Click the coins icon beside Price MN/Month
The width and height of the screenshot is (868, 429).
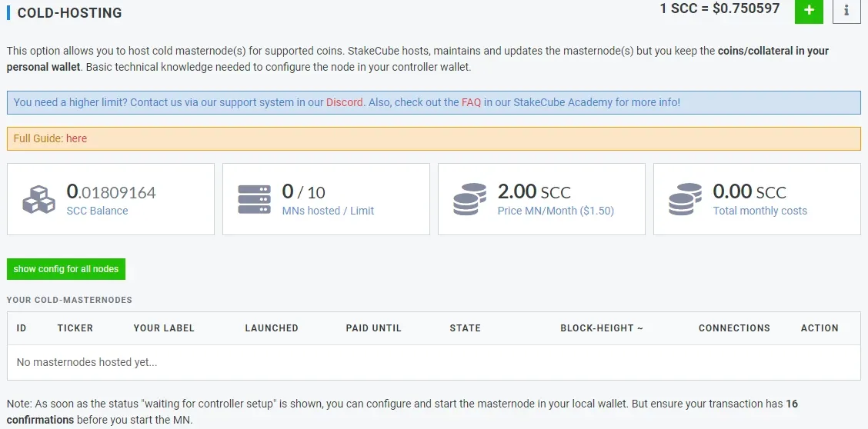click(469, 200)
